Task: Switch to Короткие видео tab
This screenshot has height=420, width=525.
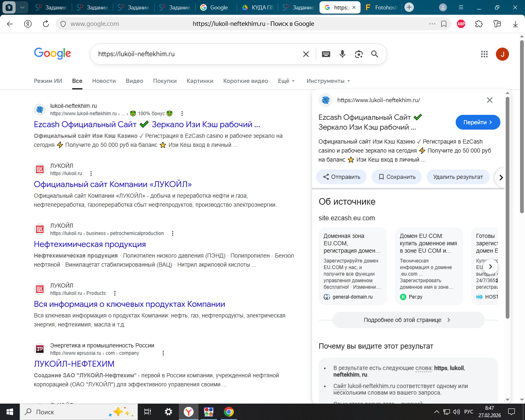Action: point(246,81)
